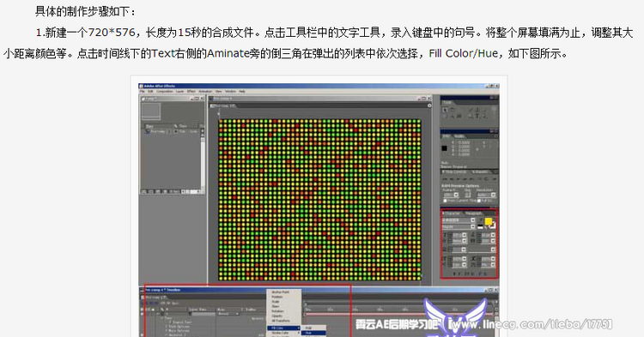The width and height of the screenshot is (644, 337).
Task: Click the composition viewer options icon
Action: click(x=429, y=105)
